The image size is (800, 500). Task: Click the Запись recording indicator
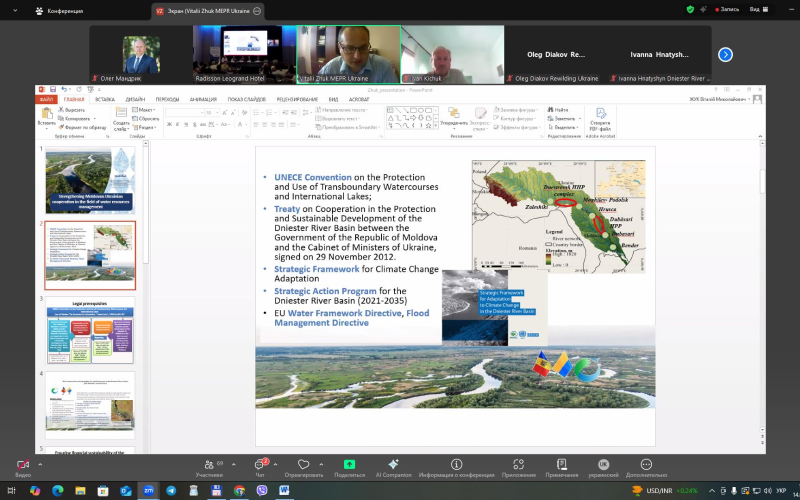[727, 10]
